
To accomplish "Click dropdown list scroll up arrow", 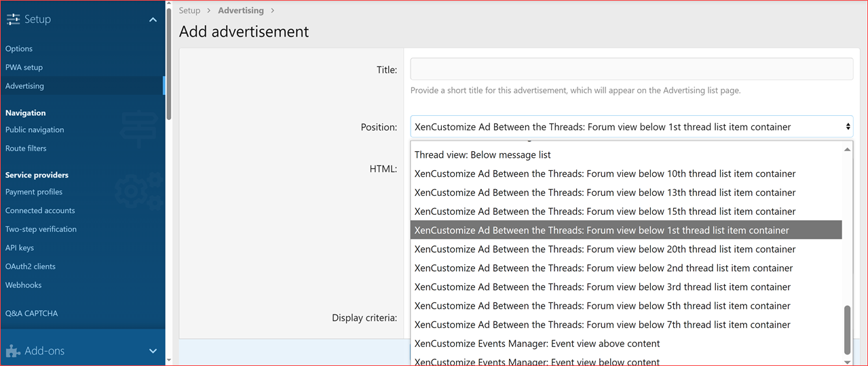I will tap(847, 149).
